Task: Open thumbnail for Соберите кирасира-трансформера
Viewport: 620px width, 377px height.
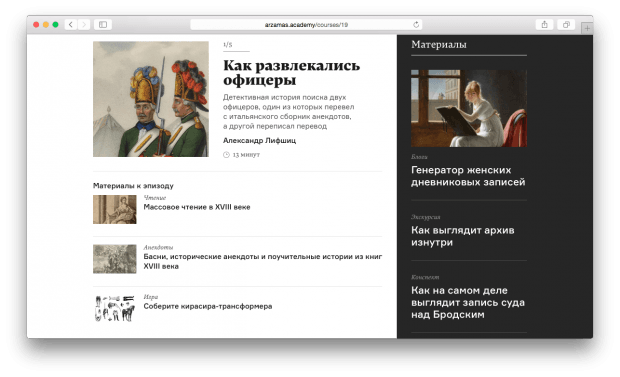Action: coord(115,308)
